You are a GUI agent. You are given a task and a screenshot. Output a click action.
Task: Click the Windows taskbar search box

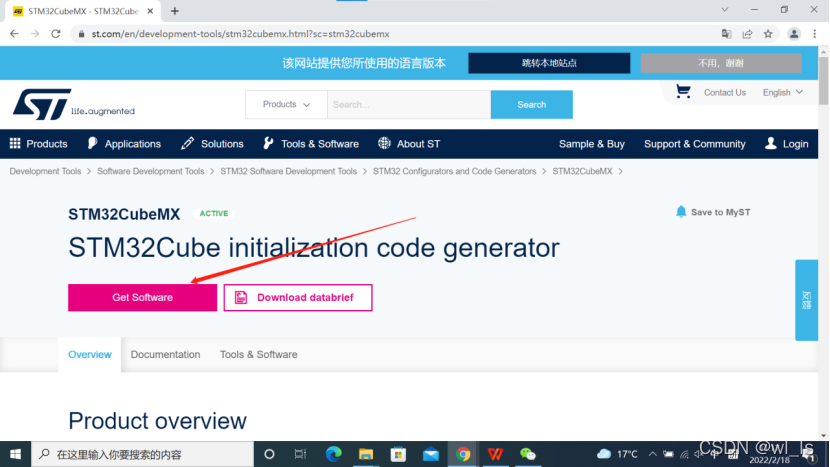[x=142, y=454]
